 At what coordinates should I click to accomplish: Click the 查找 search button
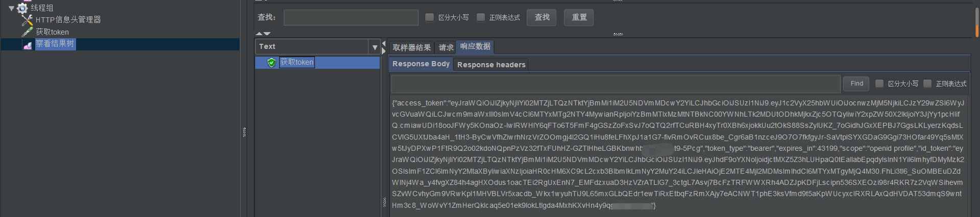(x=542, y=17)
